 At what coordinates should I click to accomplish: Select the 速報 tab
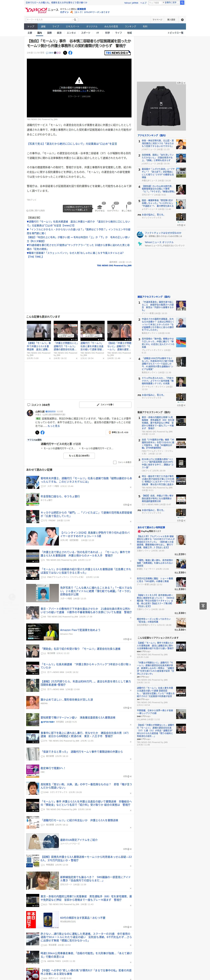(43, 27)
